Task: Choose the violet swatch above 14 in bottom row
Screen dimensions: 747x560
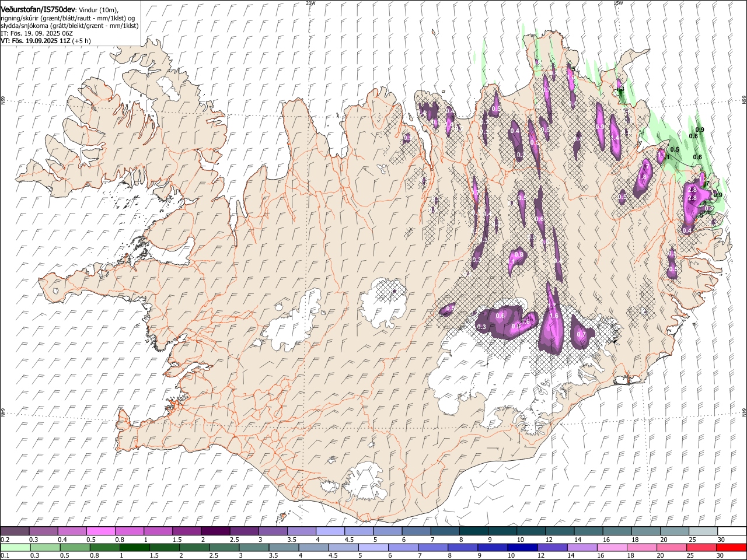Action: pyautogui.click(x=582, y=548)
